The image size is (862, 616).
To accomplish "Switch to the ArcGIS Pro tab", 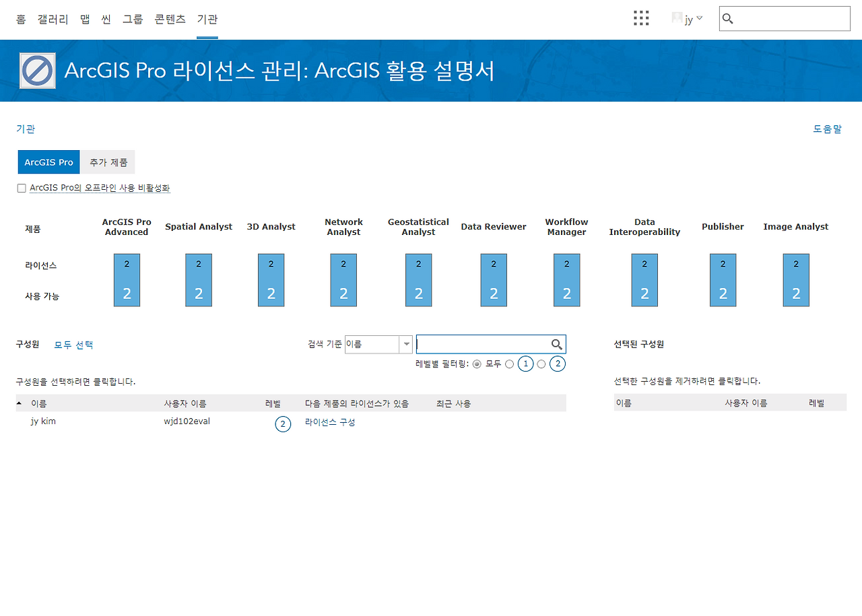I will pyautogui.click(x=48, y=162).
